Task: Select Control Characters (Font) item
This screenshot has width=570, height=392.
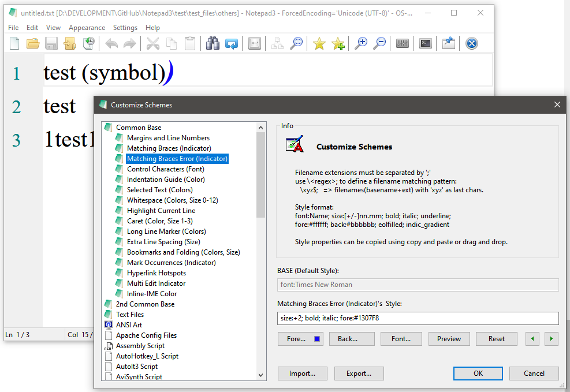Action: [165, 169]
